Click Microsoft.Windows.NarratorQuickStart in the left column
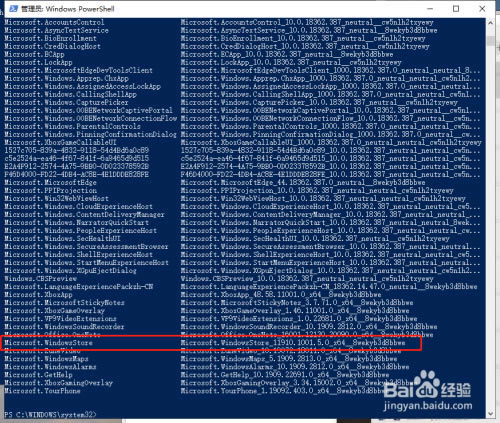The height and width of the screenshot is (423, 500). coord(76,222)
